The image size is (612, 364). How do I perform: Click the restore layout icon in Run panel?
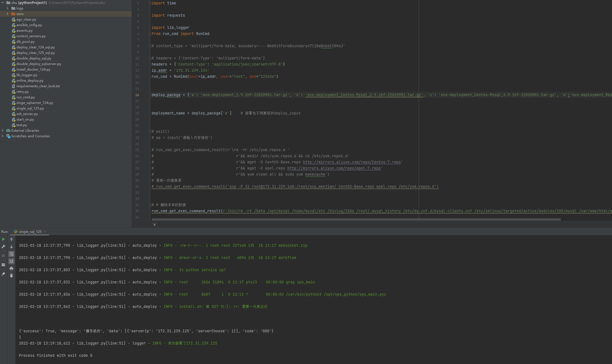3,265
